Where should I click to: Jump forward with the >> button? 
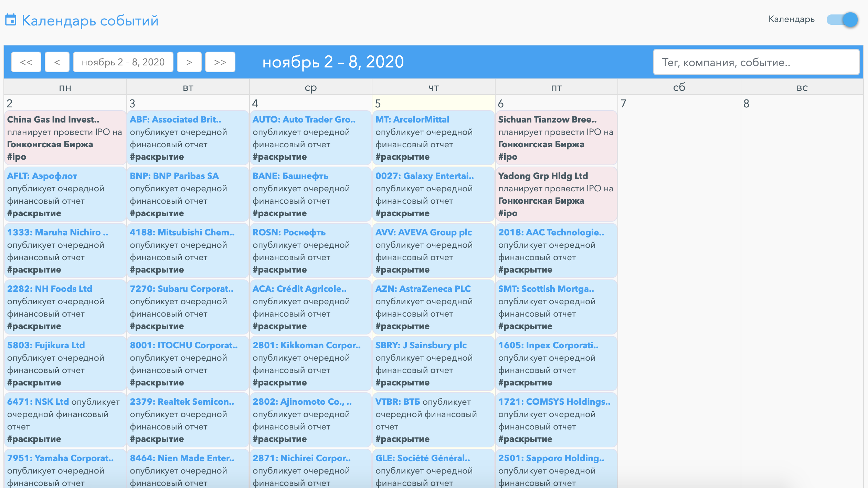pyautogui.click(x=220, y=62)
